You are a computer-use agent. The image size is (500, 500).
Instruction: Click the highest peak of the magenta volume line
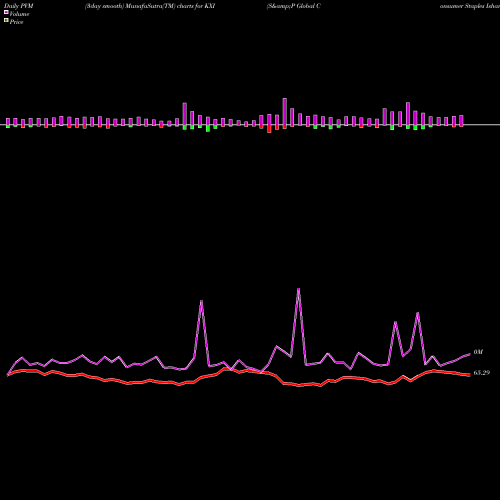click(x=298, y=289)
